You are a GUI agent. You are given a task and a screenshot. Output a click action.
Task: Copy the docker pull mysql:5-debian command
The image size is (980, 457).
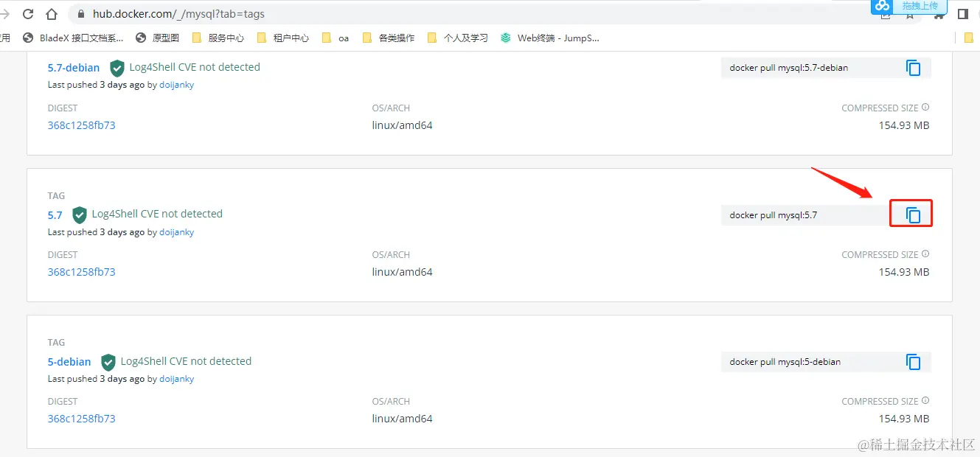913,362
